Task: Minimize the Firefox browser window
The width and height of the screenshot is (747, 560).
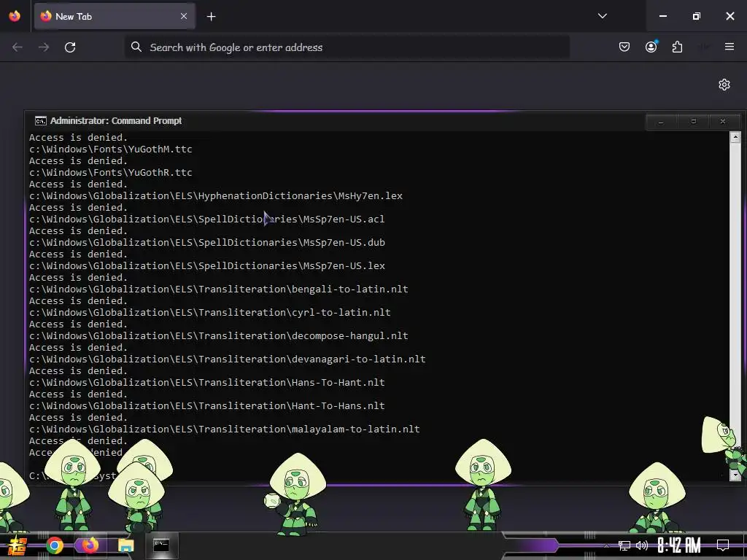Action: coord(662,16)
